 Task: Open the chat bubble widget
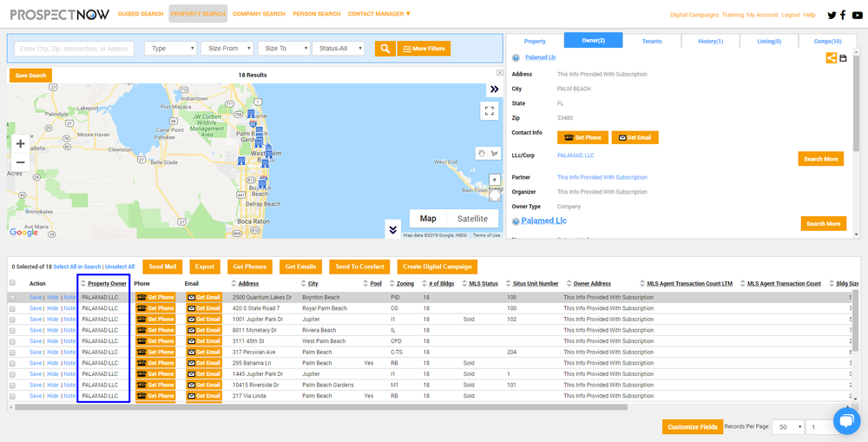point(846,420)
